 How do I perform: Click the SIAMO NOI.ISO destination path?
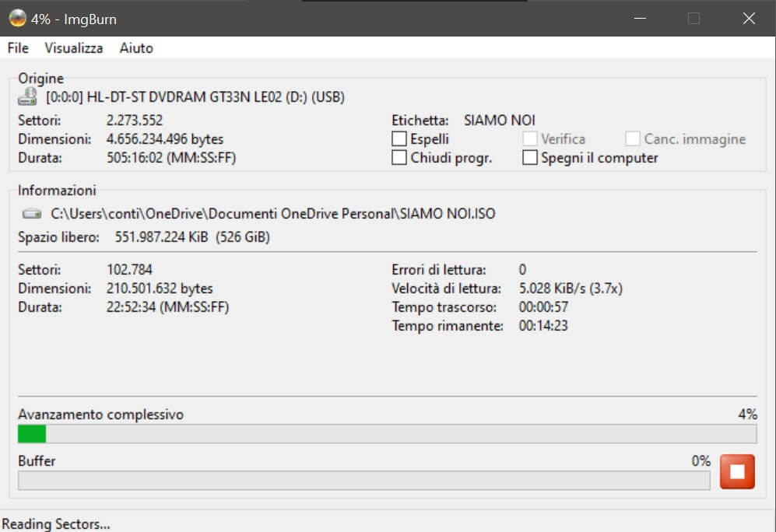tap(273, 213)
